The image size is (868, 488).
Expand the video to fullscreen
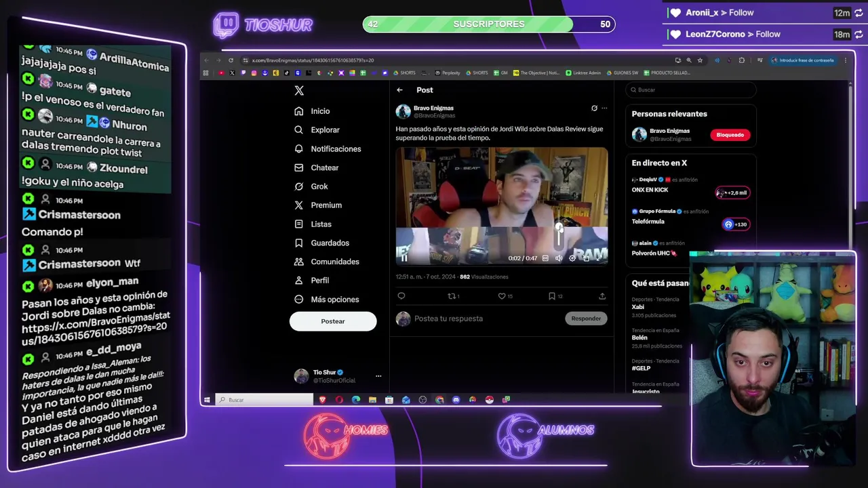pos(599,258)
